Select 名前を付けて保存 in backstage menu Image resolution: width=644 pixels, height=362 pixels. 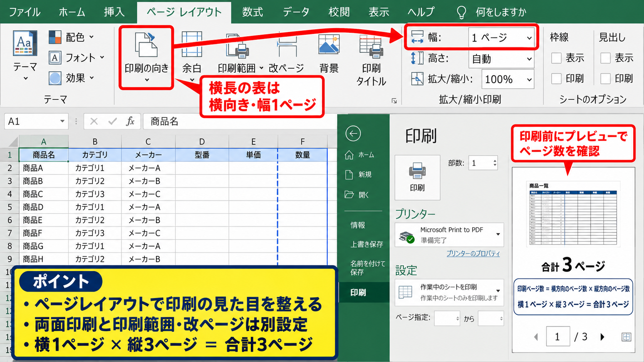[367, 268]
